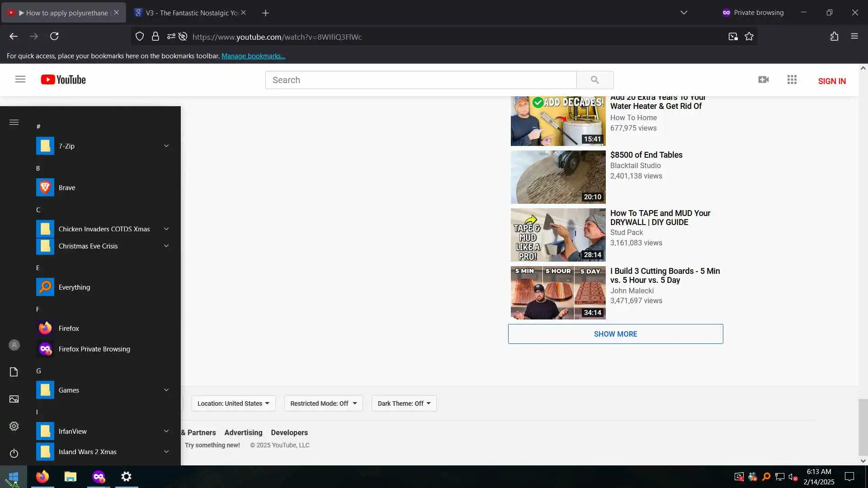Reload the current page

(x=54, y=36)
